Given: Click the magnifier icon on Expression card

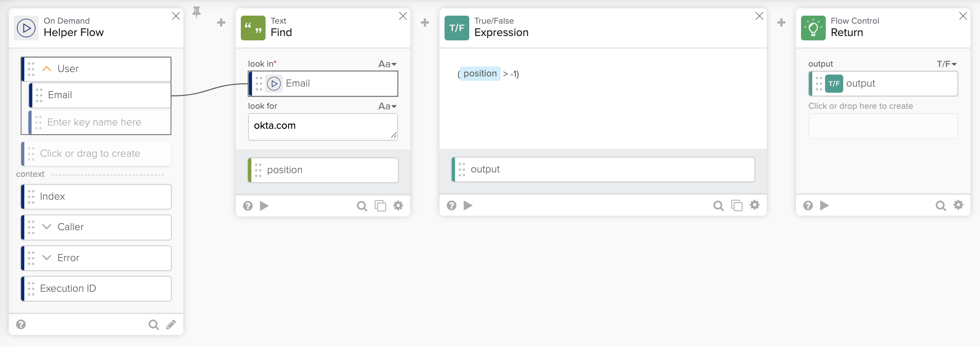Looking at the screenshot, I should [x=718, y=206].
